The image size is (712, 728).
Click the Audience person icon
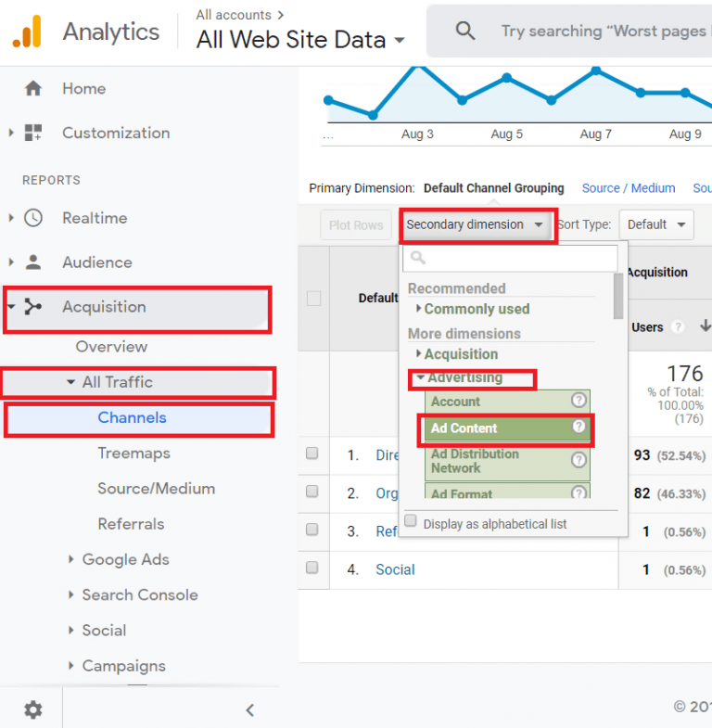pos(33,262)
